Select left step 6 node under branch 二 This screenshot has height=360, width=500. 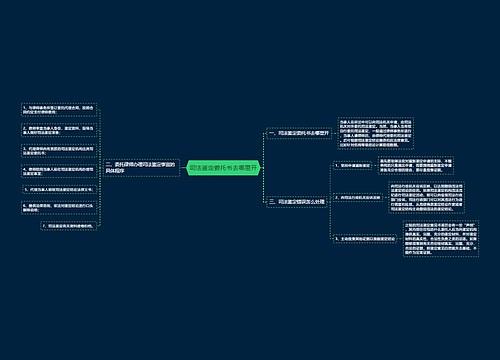[x=59, y=208]
